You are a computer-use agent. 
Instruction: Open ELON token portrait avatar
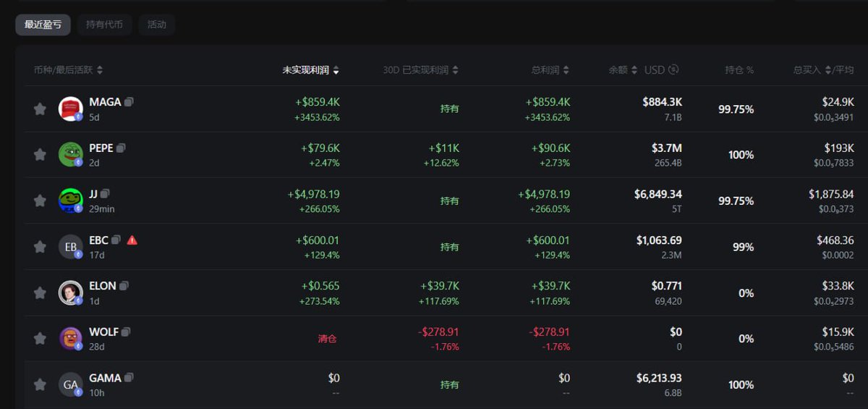pos(71,292)
